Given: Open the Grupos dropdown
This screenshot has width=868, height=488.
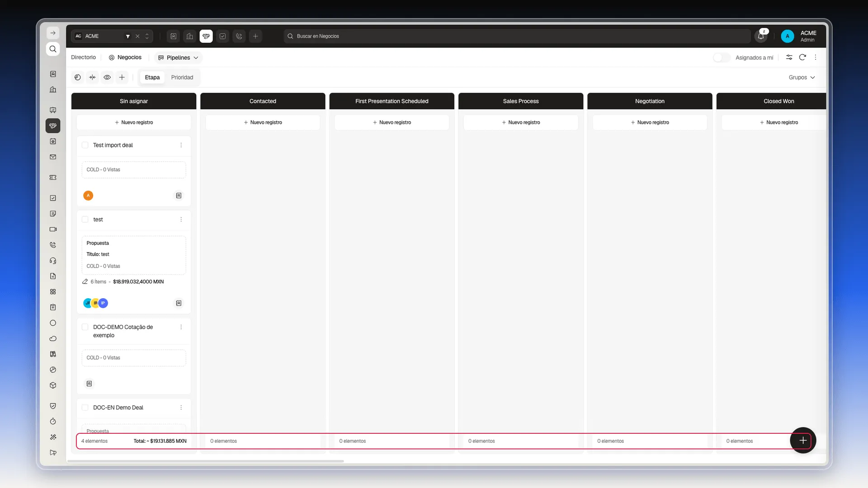Looking at the screenshot, I should [x=802, y=77].
